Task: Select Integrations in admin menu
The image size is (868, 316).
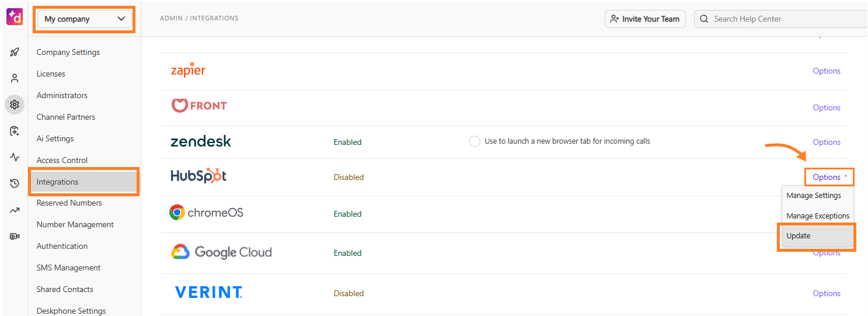Action: pos(84,182)
